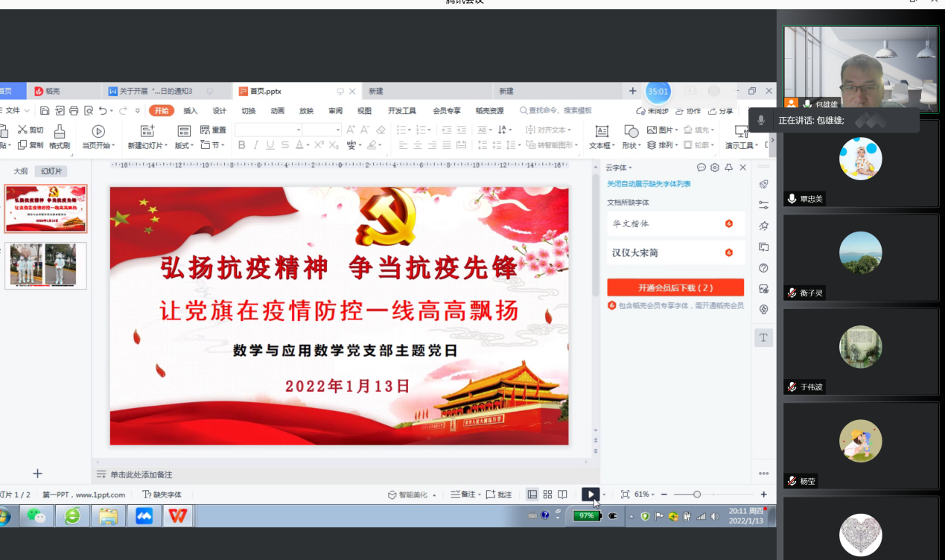This screenshot has height=560, width=945.
Task: Expand the 新建幻灯片 dropdown
Action: 147,146
